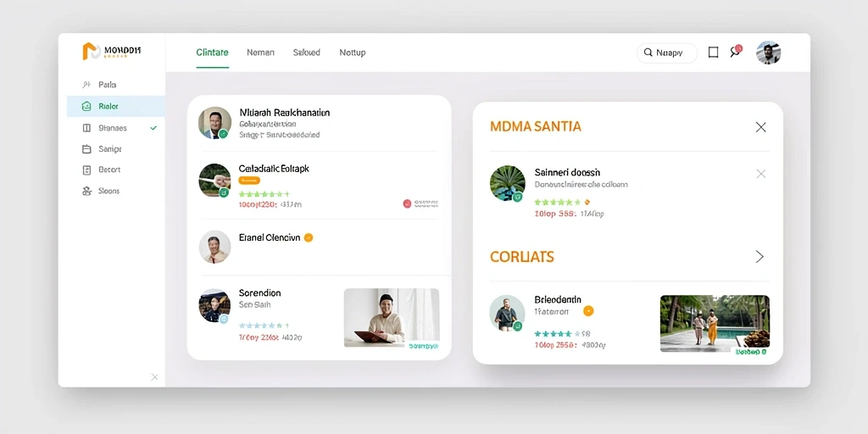The width and height of the screenshot is (868, 434).
Task: Click the Becort document icon in sidebar
Action: [x=86, y=170]
